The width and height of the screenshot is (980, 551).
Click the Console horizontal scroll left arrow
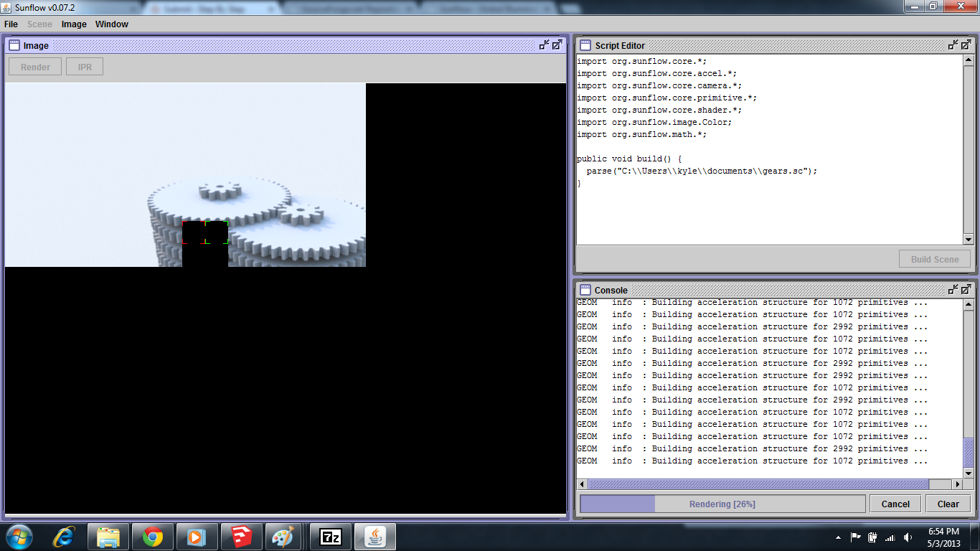coord(583,484)
